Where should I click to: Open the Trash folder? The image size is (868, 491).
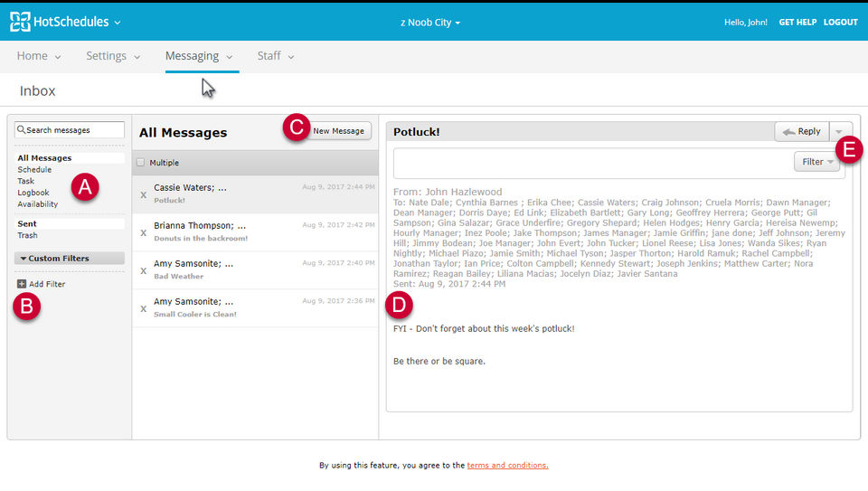[28, 235]
